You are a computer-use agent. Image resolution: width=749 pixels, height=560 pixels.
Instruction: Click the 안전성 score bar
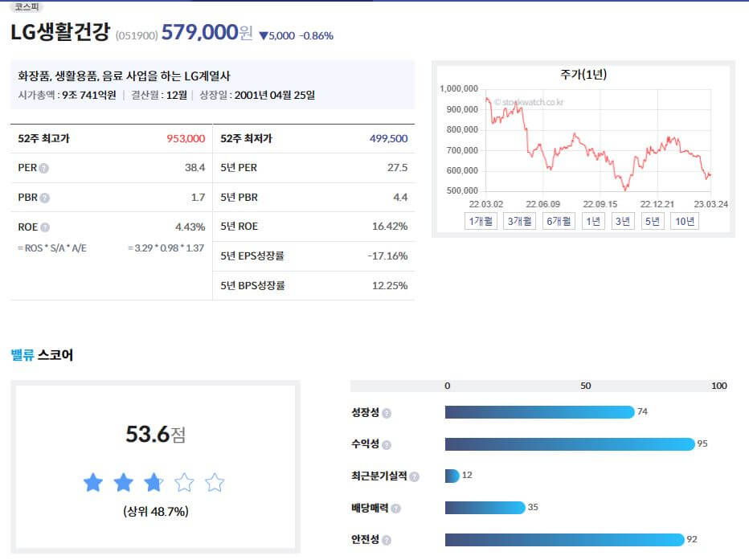coord(565,539)
